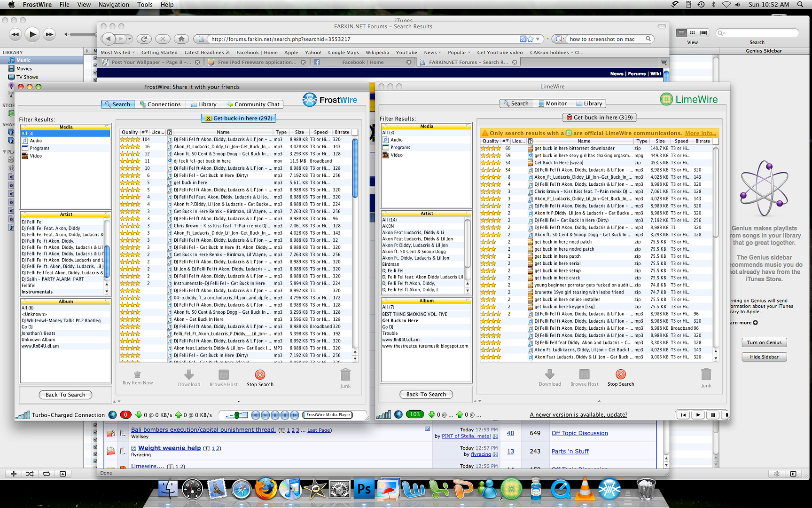Pause playback in LimeWire's player controls
Viewport: 812px width, 508px height.
pyautogui.click(x=713, y=415)
